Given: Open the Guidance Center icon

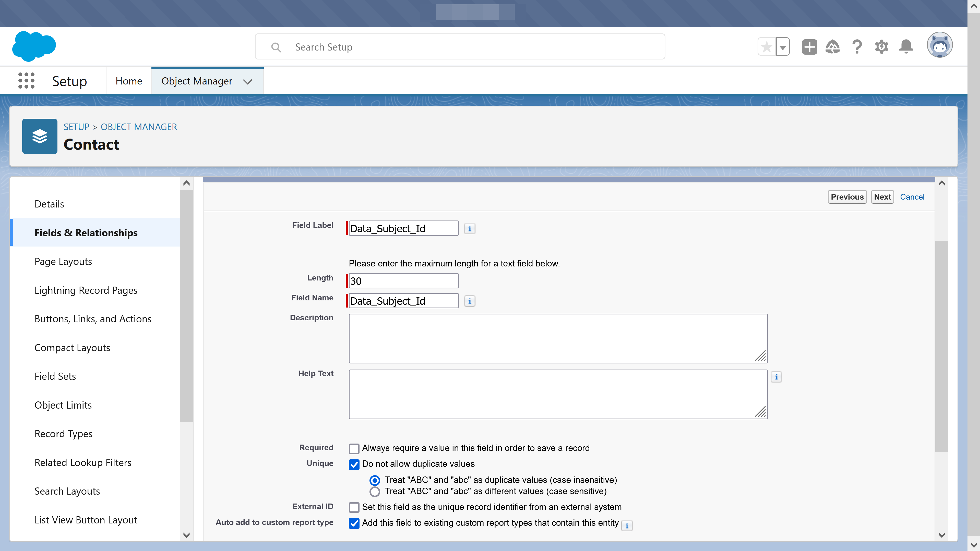Looking at the screenshot, I should click(x=833, y=46).
